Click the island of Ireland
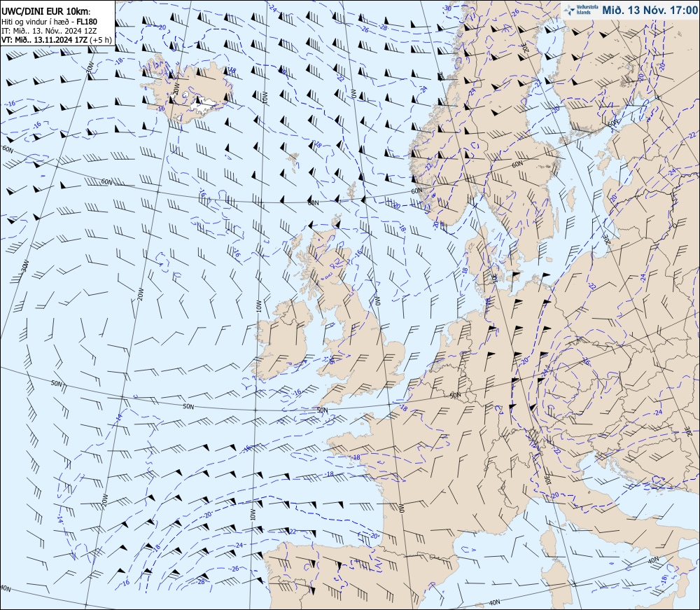 tap(284, 340)
